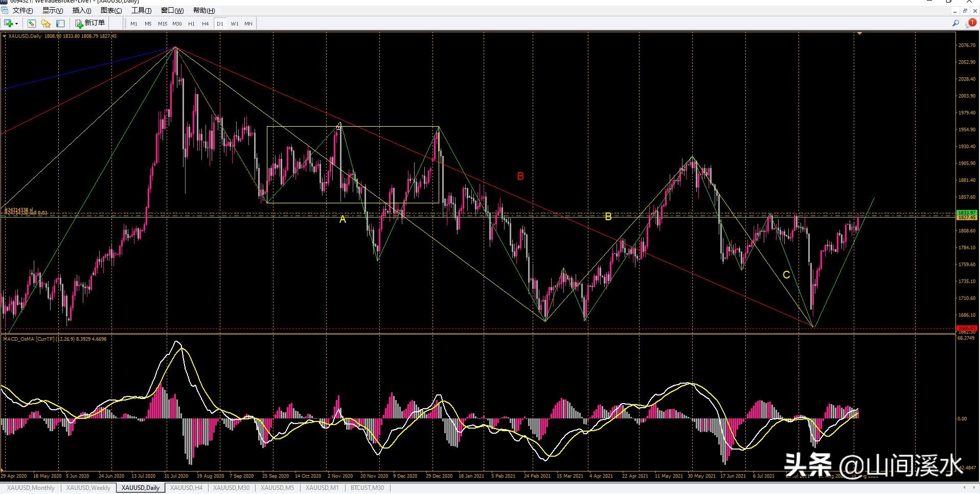Click the yellow B wave label
The image size is (980, 494).
608,217
